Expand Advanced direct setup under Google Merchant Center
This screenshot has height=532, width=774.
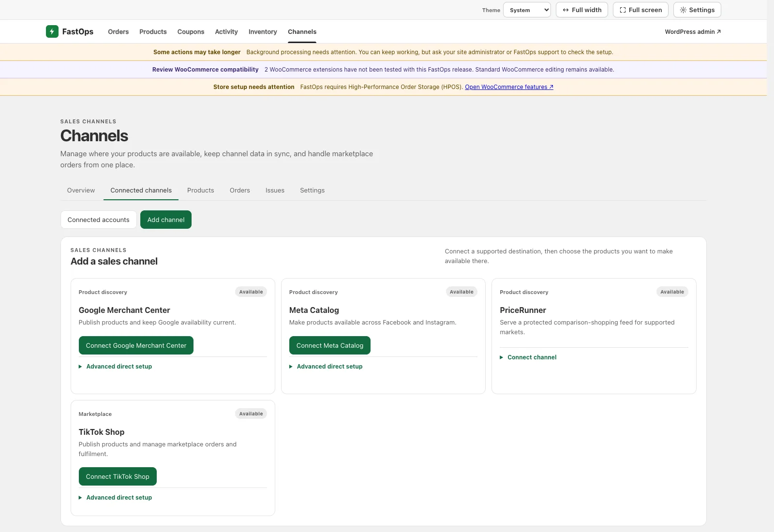(x=115, y=367)
